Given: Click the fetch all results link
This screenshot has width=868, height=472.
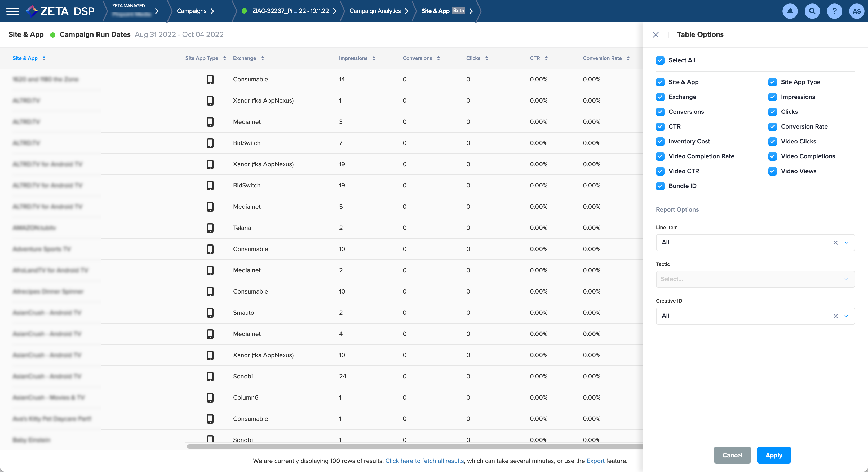Looking at the screenshot, I should click(424, 461).
